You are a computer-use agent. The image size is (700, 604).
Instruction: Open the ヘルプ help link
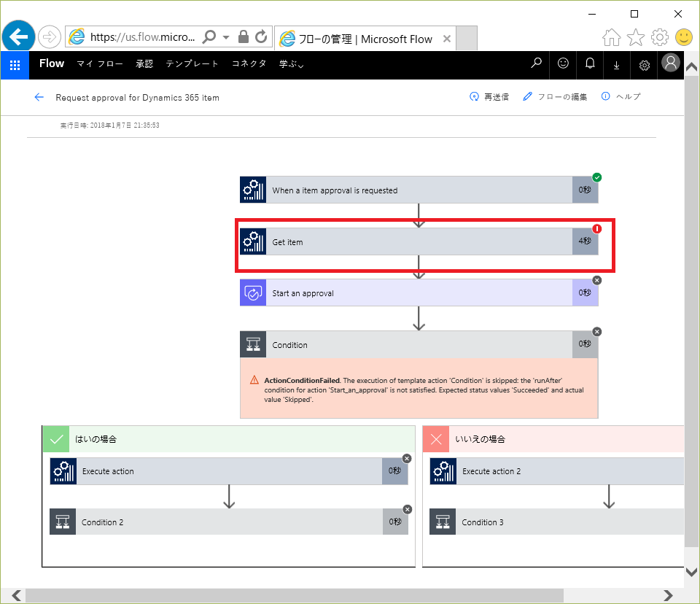pos(621,96)
